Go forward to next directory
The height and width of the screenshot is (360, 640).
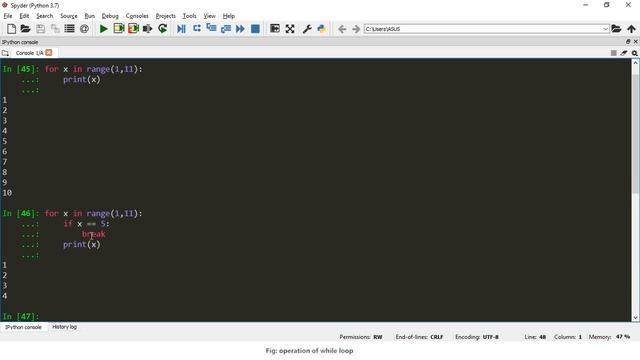click(x=356, y=29)
